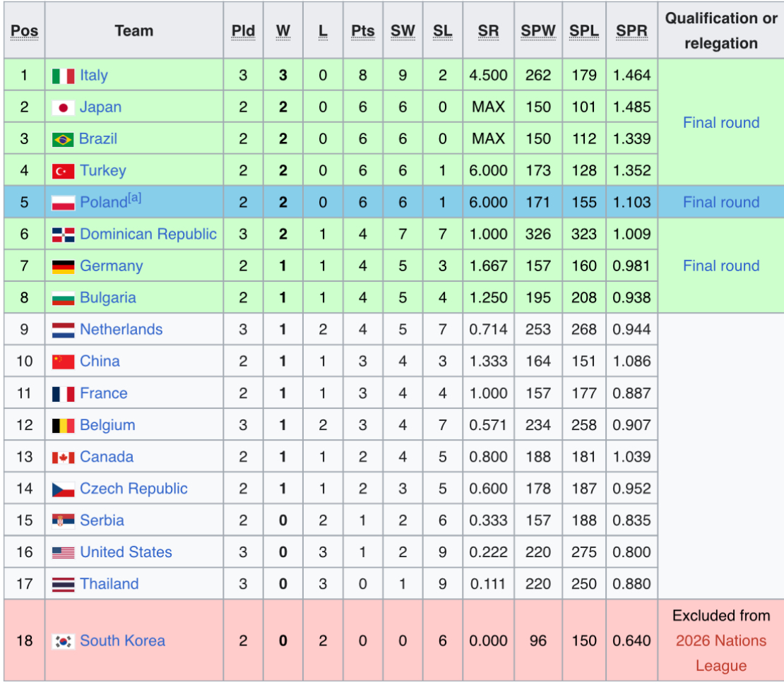
Task: Open the United States team link
Action: click(x=126, y=552)
